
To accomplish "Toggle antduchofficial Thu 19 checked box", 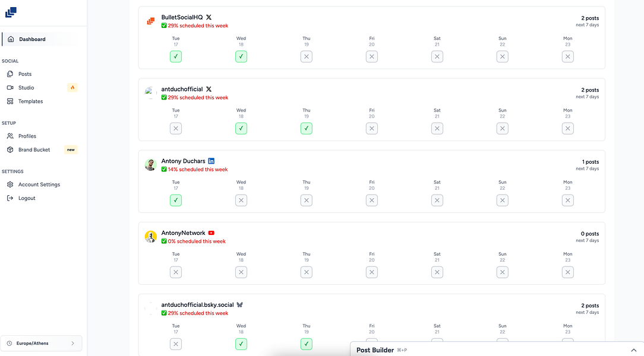I will [x=307, y=128].
